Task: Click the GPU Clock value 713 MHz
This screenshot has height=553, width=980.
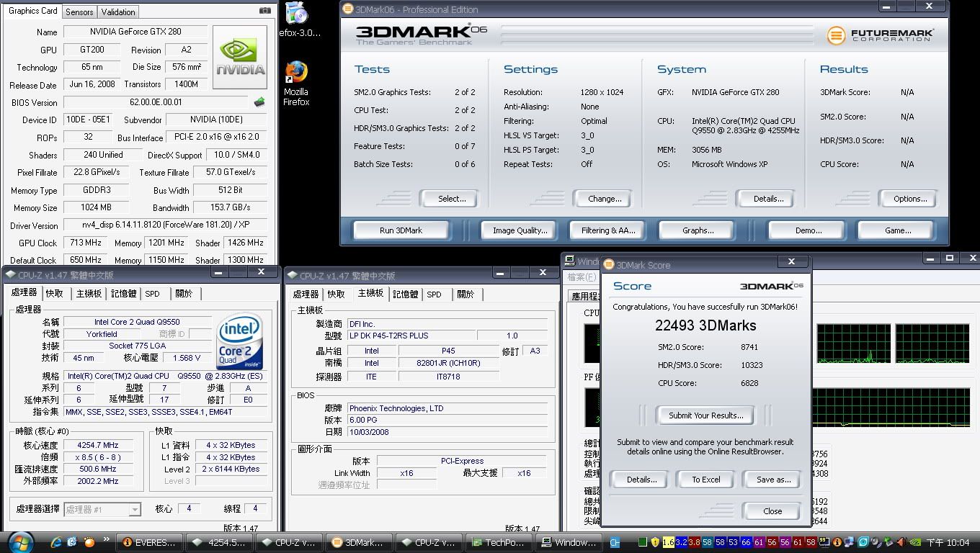Action: (x=86, y=243)
